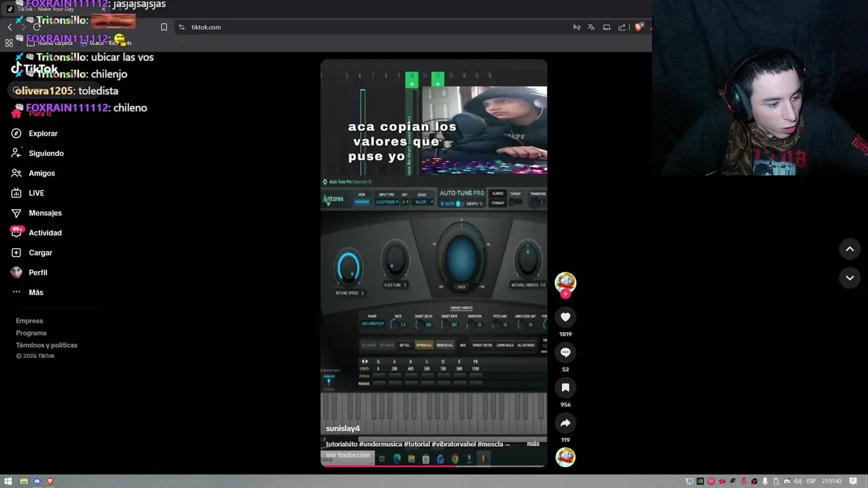Reload the page with the refresh icon
This screenshot has height=488, width=868.
coord(37,27)
